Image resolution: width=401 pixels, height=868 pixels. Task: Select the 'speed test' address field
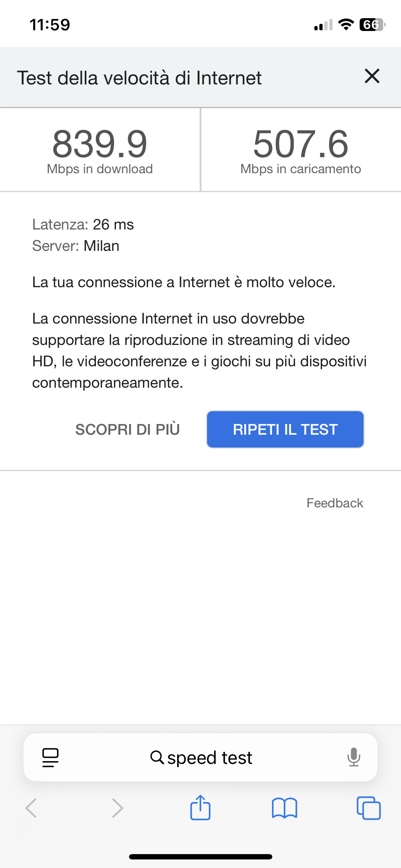pos(200,757)
